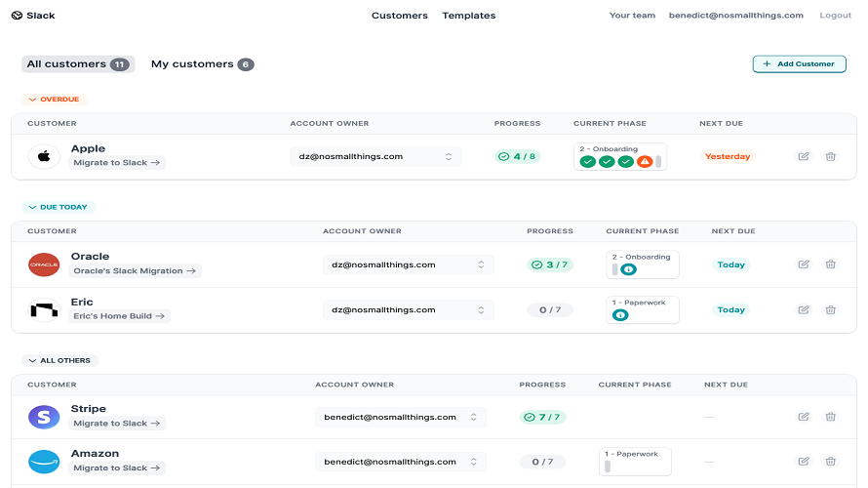Click Eric's logo avatar

tap(44, 310)
